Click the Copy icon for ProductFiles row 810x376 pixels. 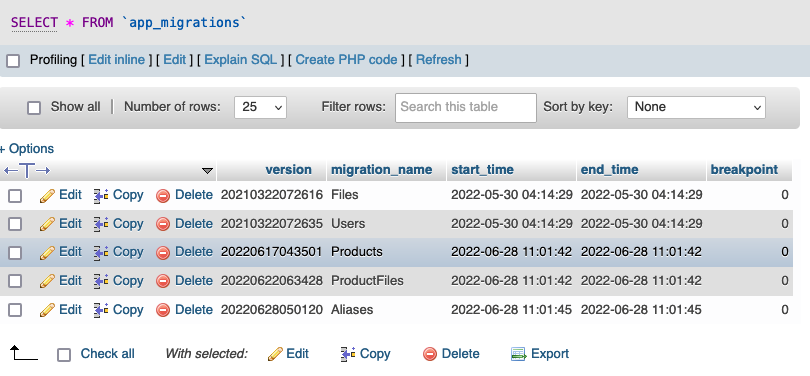pyautogui.click(x=101, y=281)
